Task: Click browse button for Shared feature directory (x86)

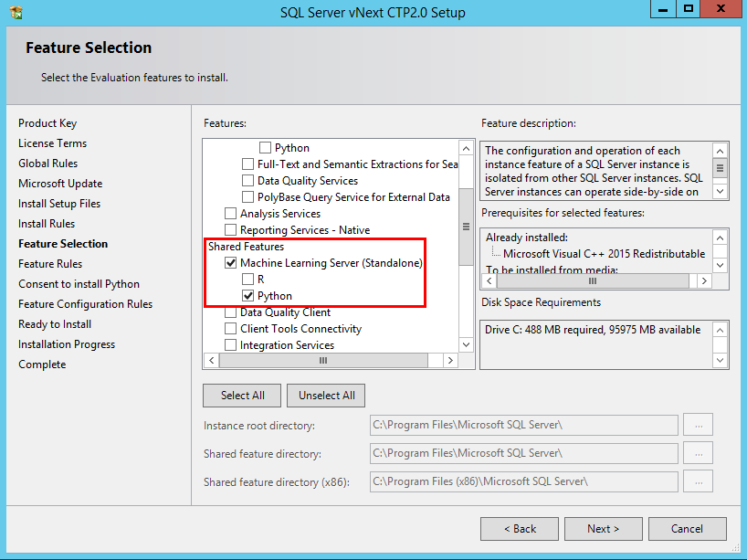Action: pyautogui.click(x=698, y=481)
